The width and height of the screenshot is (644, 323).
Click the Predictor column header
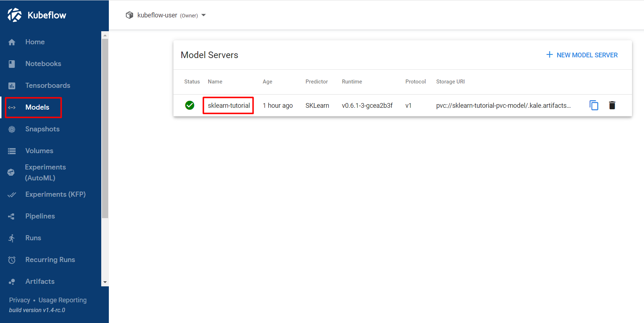pos(316,82)
